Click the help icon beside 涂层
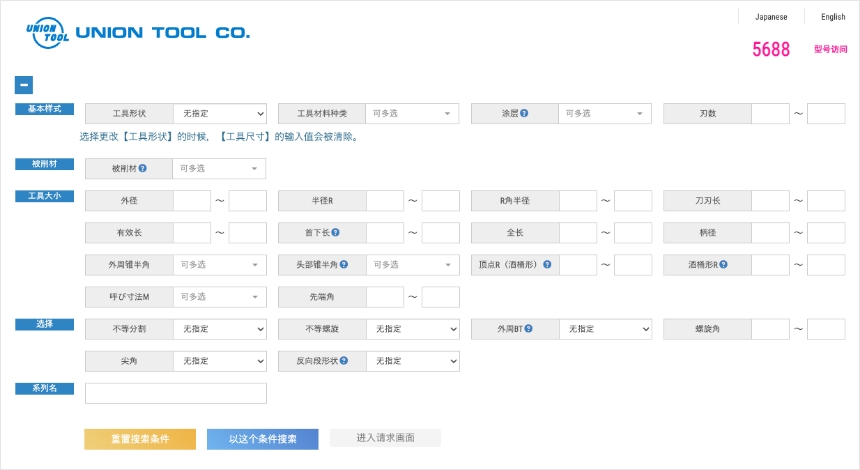 tap(524, 114)
